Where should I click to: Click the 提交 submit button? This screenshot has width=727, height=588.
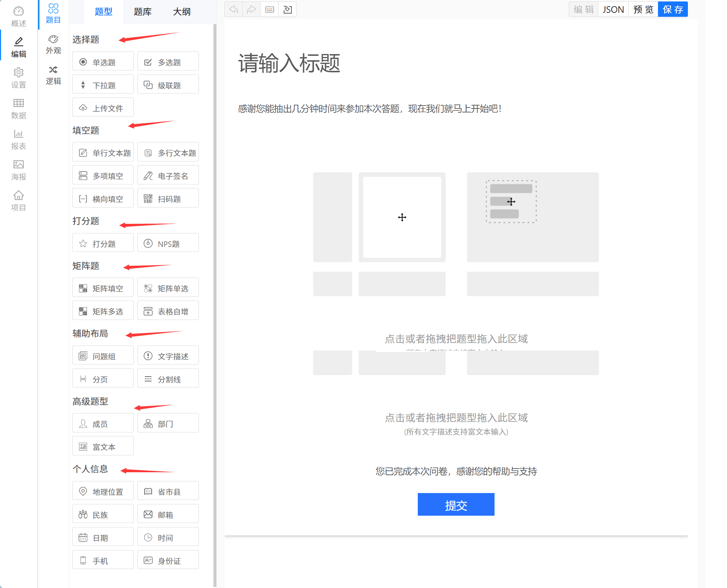tap(456, 505)
